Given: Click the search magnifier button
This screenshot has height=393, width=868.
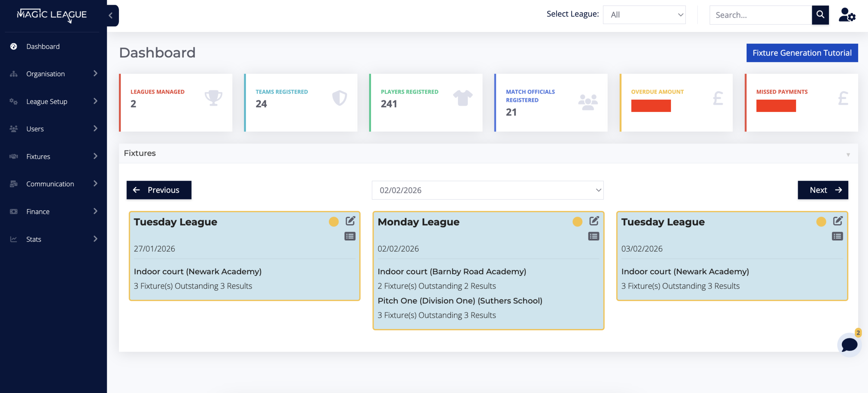Looking at the screenshot, I should coord(820,15).
